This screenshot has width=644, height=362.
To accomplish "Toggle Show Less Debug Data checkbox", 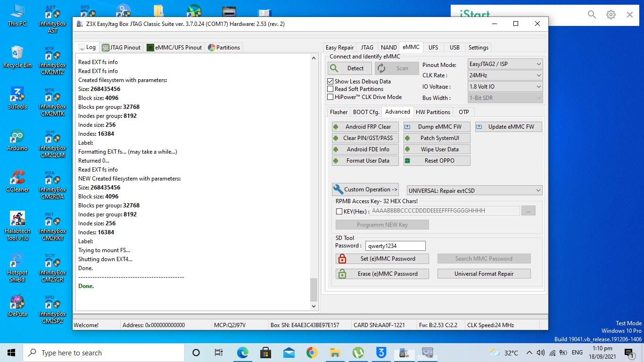I will (x=330, y=81).
